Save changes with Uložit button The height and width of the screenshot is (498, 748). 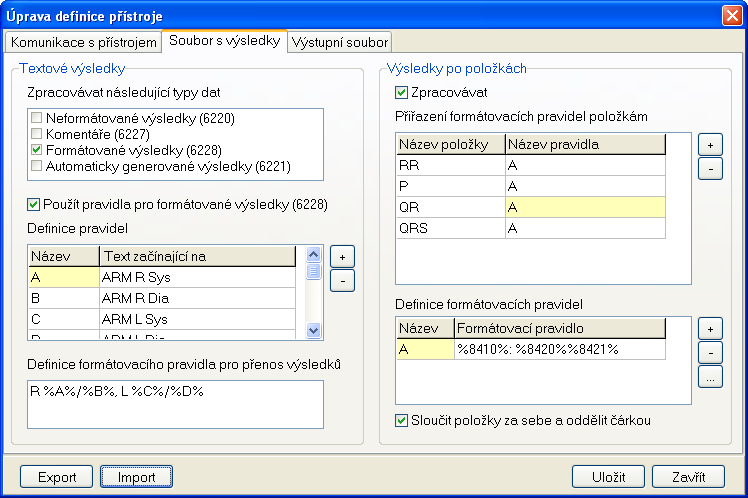click(608, 477)
